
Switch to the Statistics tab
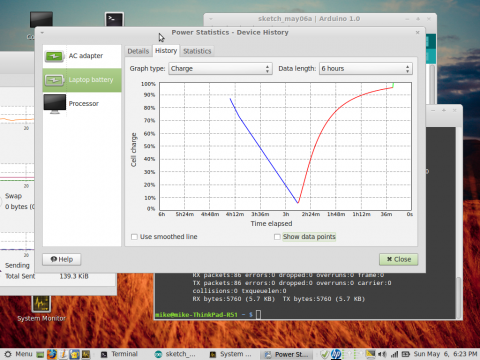click(197, 51)
